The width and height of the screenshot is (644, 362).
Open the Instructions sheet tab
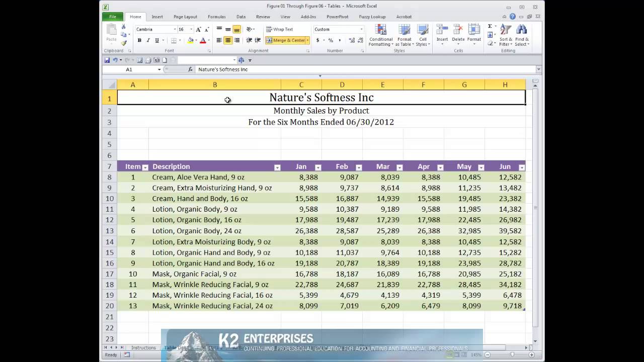click(x=143, y=347)
